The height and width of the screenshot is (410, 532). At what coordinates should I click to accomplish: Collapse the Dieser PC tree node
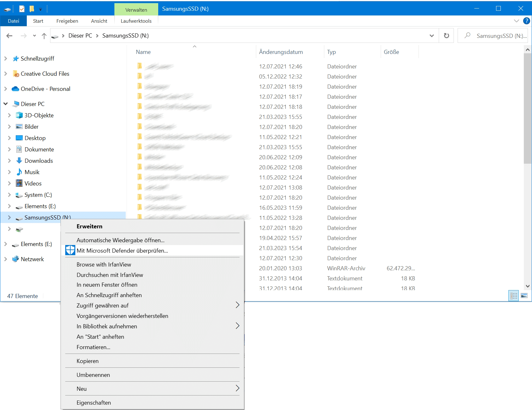point(6,104)
